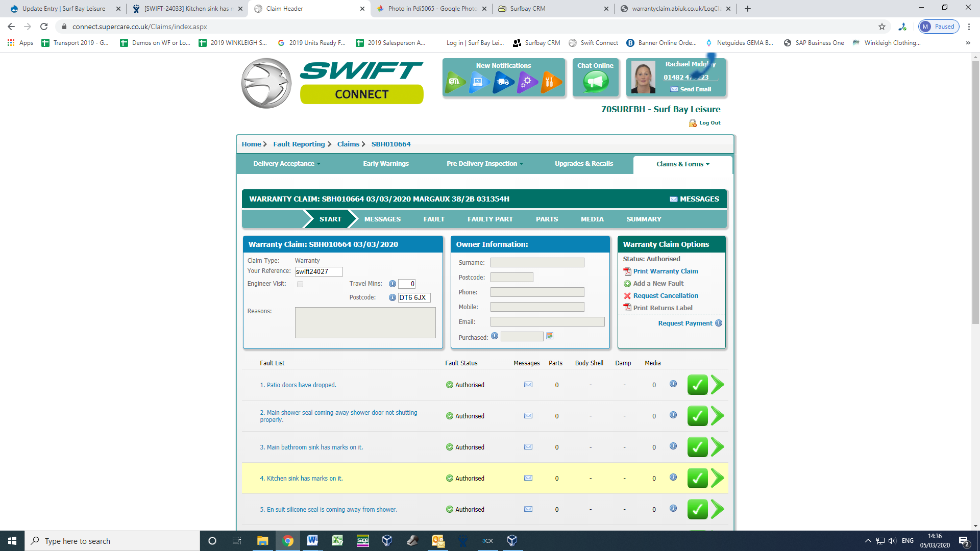Click the blue delivery truck notification icon

[x=503, y=82]
